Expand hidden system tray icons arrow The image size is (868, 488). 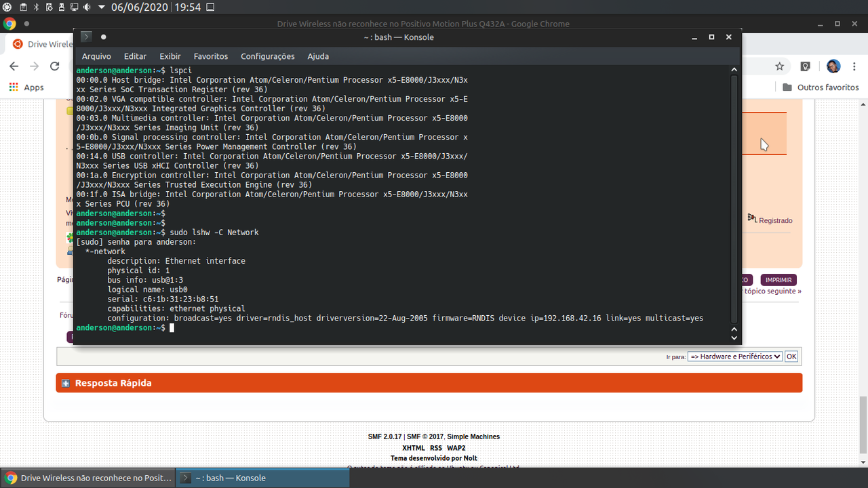point(102,7)
